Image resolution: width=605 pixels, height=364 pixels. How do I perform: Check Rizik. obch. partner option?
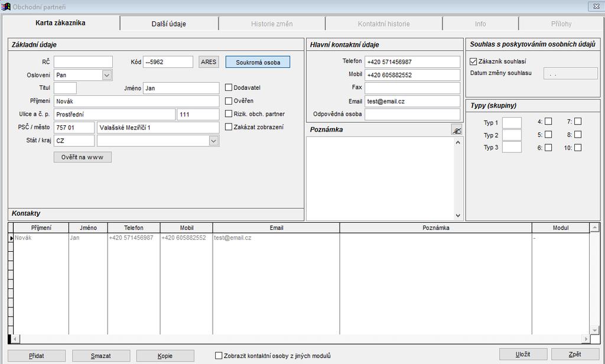coord(229,114)
